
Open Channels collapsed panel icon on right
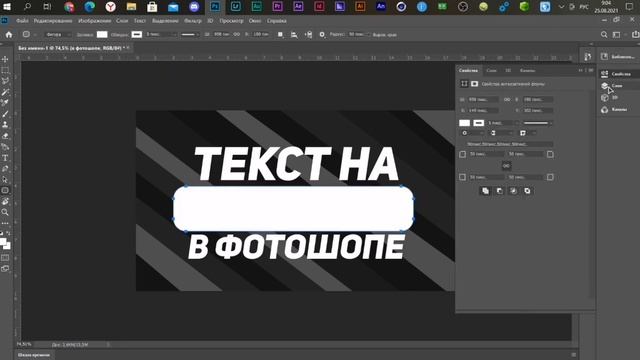click(604, 109)
